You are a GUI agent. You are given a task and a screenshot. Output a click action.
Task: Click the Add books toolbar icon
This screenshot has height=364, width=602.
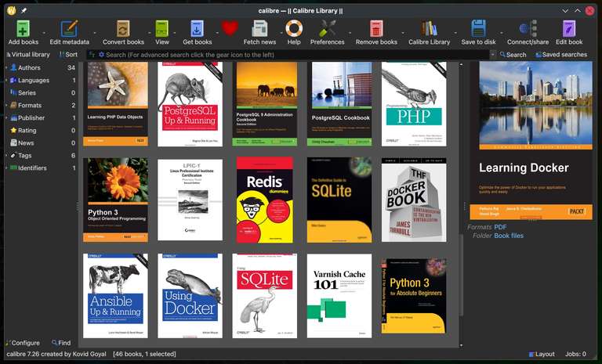pos(24,30)
